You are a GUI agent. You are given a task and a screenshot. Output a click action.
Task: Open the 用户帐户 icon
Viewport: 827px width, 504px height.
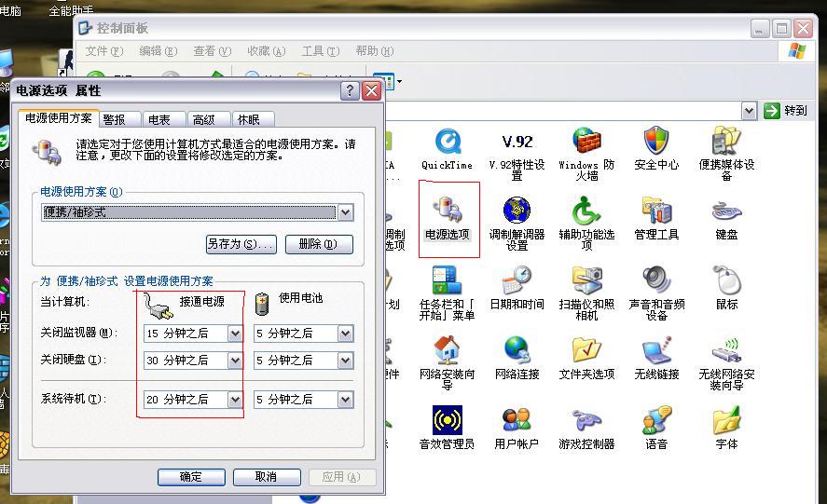517,422
